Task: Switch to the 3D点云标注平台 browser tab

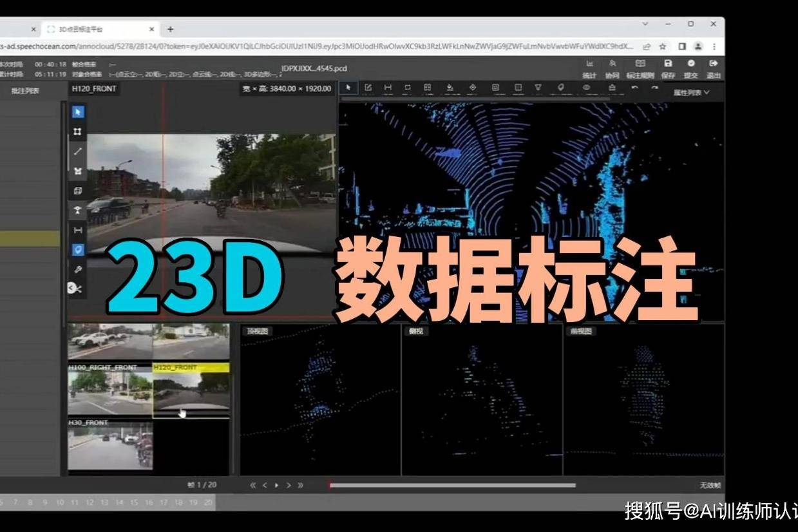Action: click(x=100, y=29)
